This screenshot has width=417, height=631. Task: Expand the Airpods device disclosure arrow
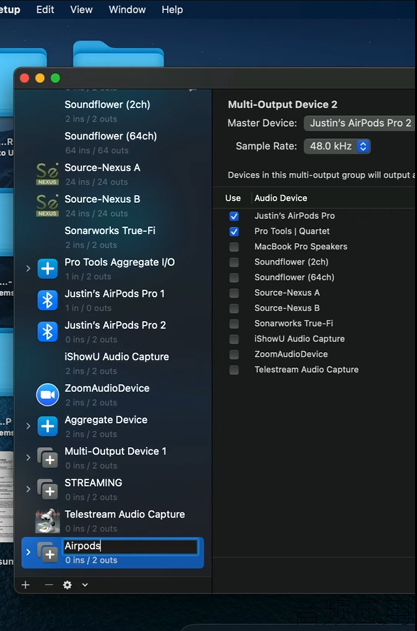28,552
